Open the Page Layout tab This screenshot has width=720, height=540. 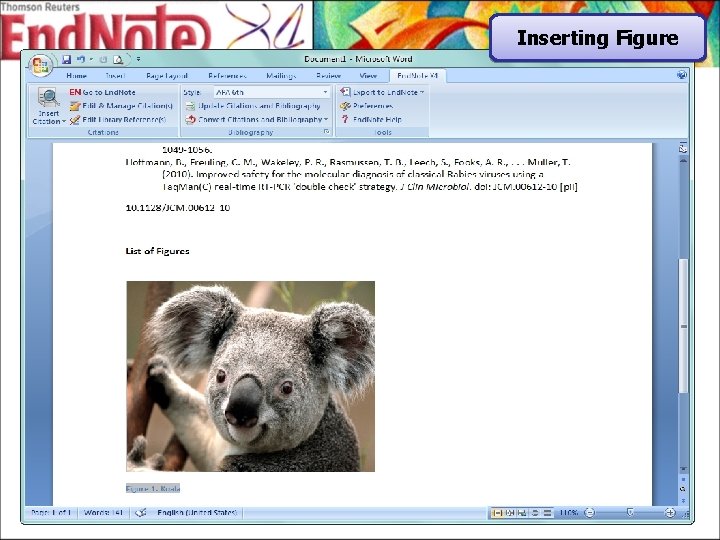167,76
